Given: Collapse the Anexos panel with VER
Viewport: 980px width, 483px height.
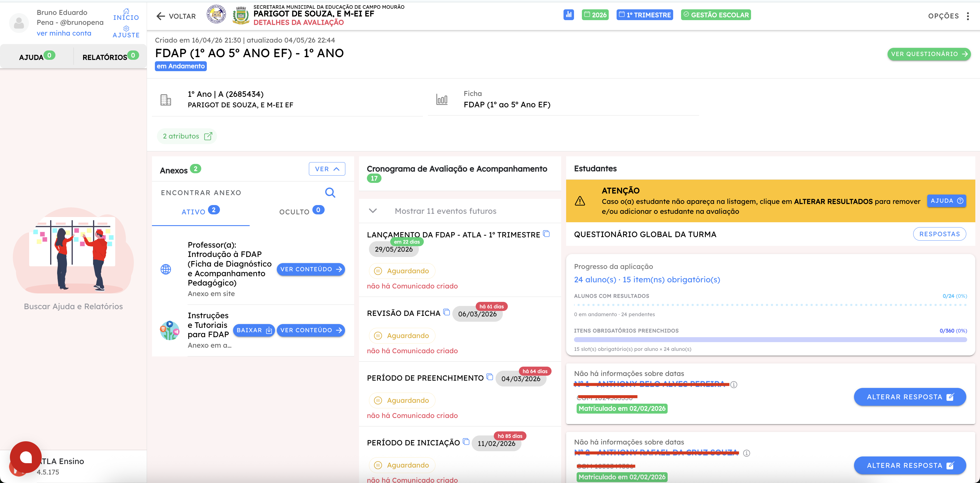Looking at the screenshot, I should [x=327, y=169].
